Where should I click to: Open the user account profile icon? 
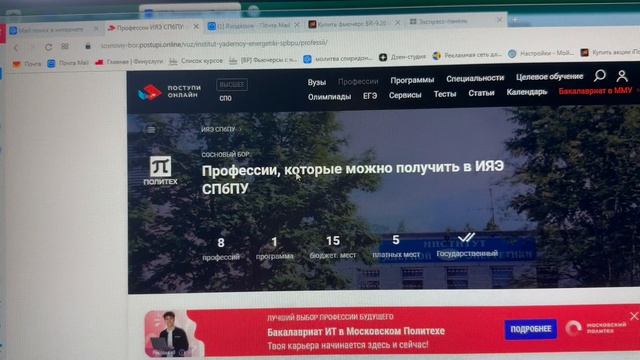[622, 76]
